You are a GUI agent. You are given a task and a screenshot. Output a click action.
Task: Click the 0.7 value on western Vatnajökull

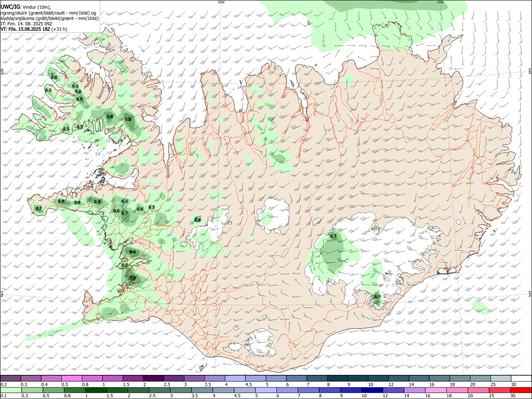pos(333,236)
